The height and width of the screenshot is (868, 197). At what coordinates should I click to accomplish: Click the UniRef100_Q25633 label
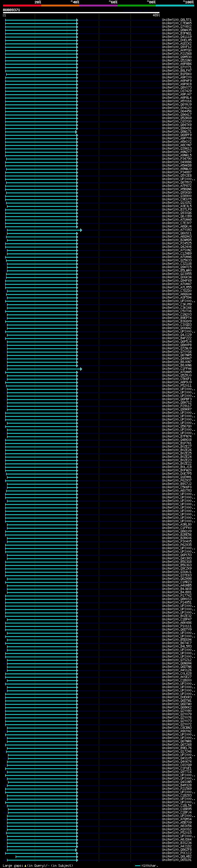pos(176,260)
